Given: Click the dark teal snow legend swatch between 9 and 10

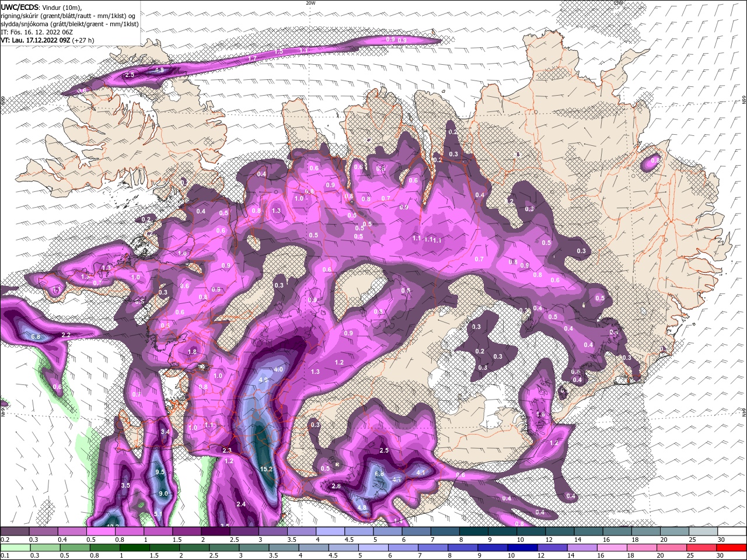Looking at the screenshot, I should 502,531.
